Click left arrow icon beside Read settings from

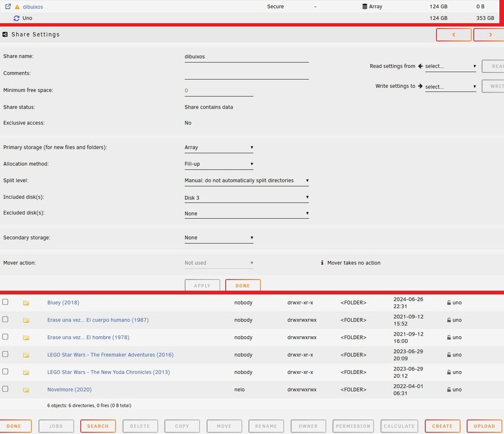pyautogui.click(x=421, y=66)
